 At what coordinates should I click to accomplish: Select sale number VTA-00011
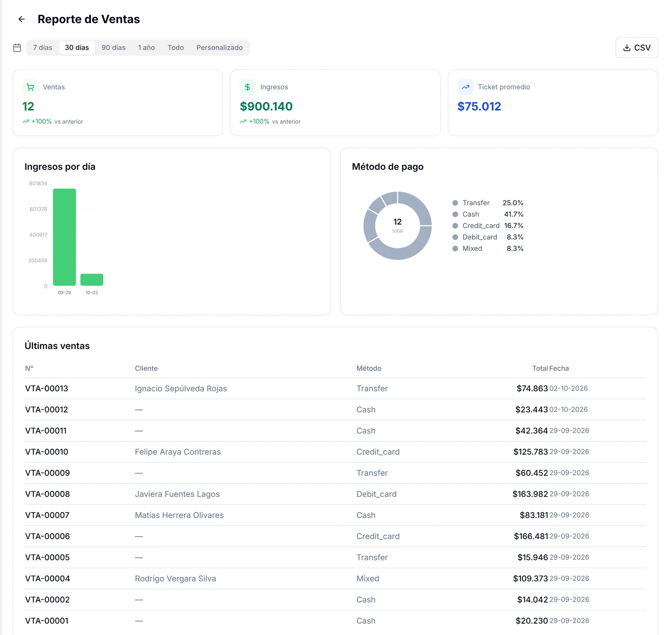click(46, 431)
